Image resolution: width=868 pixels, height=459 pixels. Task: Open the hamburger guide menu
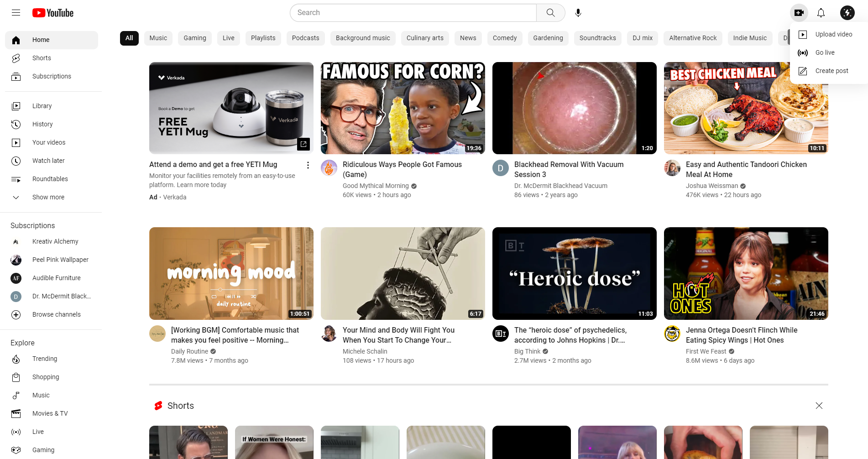click(x=16, y=13)
